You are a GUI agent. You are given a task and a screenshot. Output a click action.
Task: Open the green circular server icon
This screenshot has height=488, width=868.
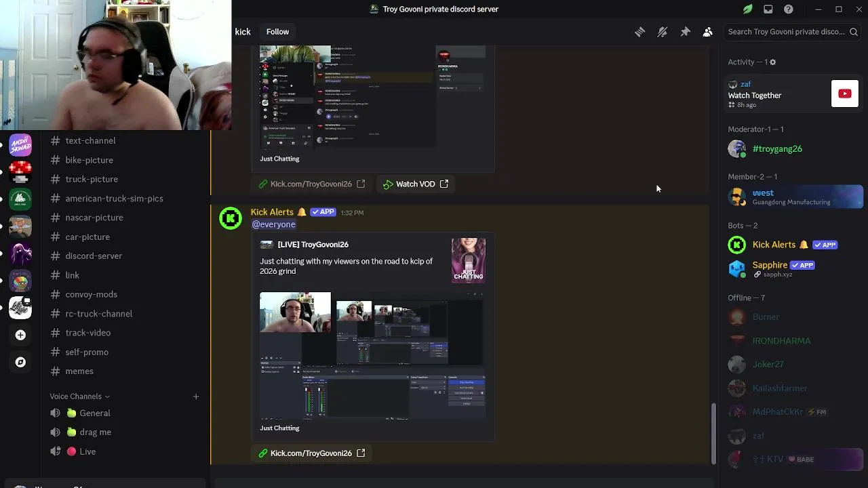(20, 199)
